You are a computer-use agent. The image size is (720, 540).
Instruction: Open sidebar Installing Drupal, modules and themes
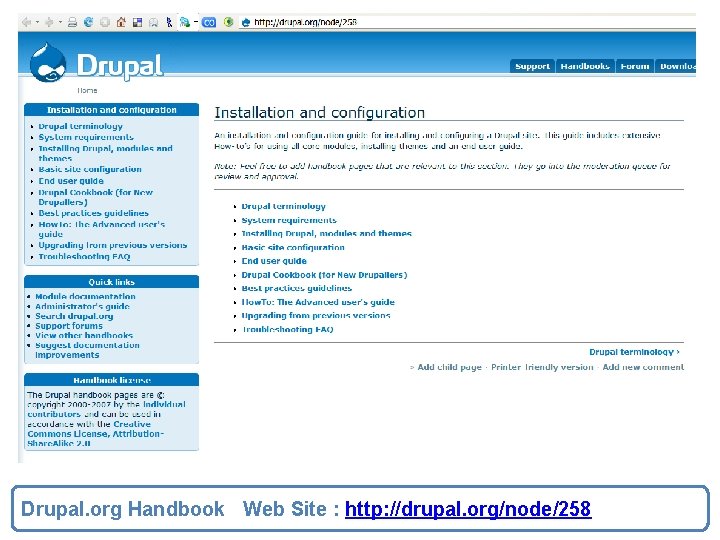coord(106,153)
